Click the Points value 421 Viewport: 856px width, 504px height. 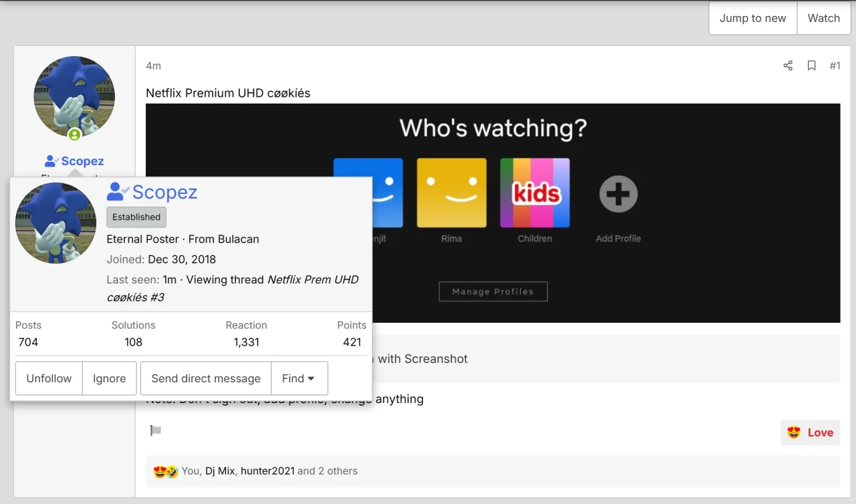coord(352,342)
